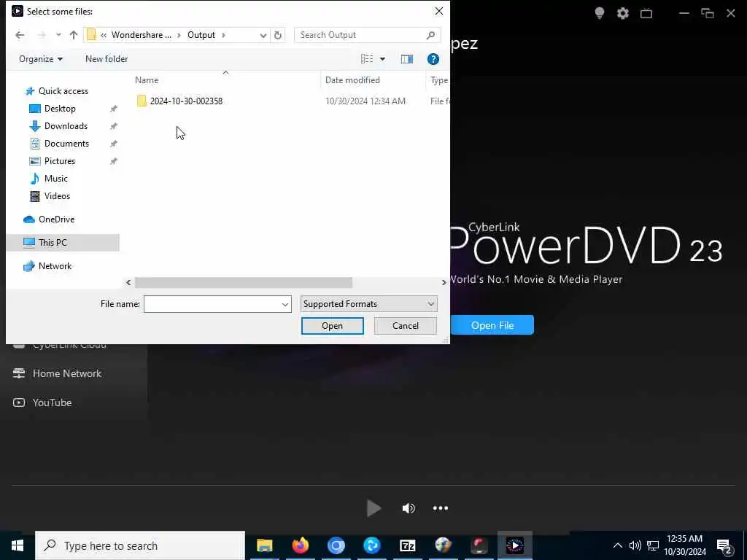Select folder 2024-10-30-002358

click(x=186, y=101)
